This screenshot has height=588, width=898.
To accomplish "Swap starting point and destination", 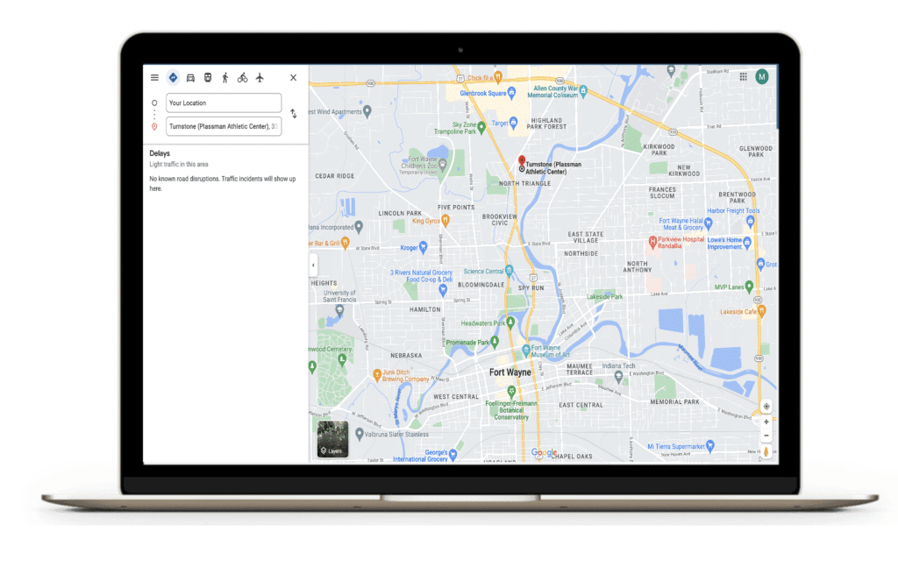I will click(293, 113).
